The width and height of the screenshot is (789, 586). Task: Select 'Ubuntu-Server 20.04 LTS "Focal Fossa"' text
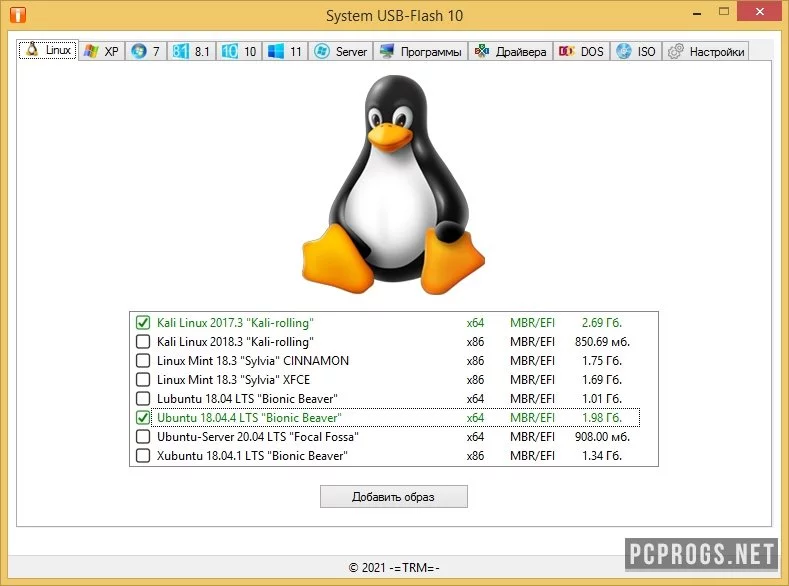pos(258,436)
